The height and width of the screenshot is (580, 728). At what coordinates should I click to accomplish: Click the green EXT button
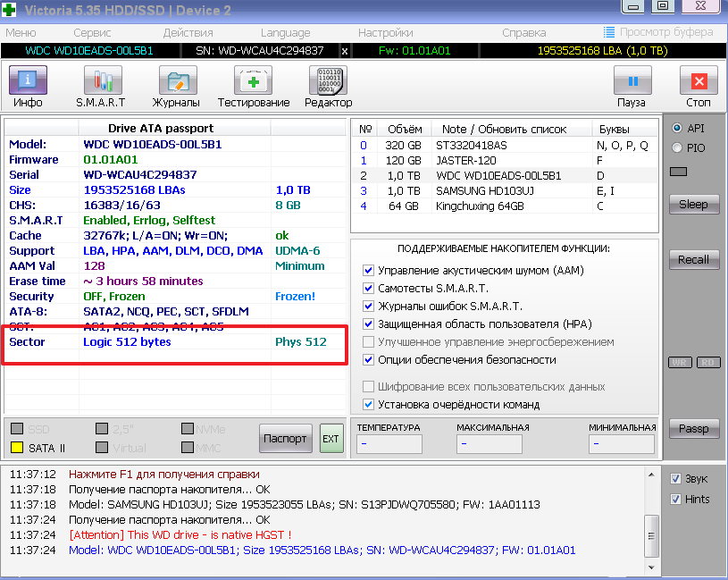(x=331, y=439)
